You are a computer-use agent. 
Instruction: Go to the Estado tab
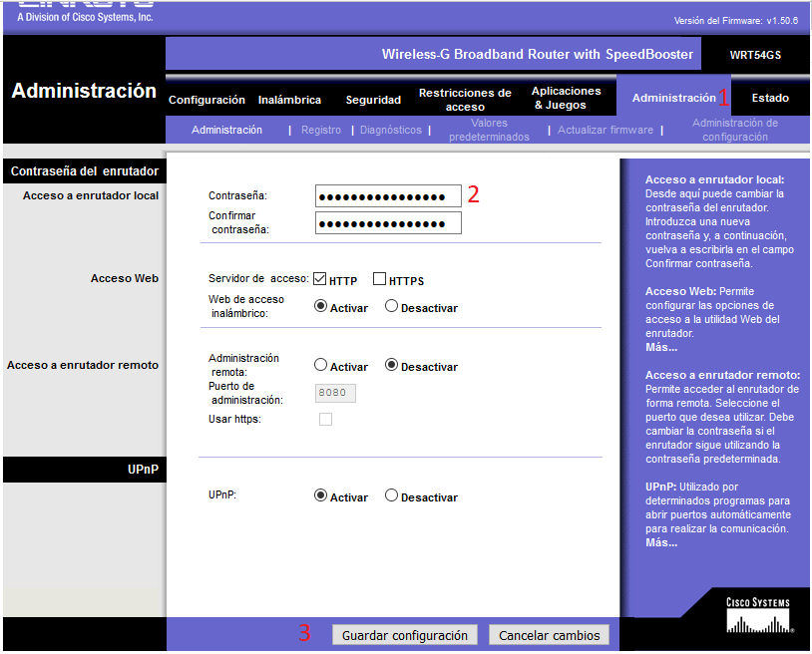(770, 98)
